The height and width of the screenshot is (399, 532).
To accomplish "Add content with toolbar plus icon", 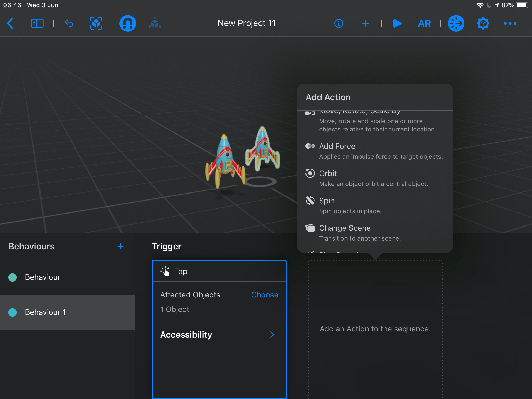I will pos(365,23).
